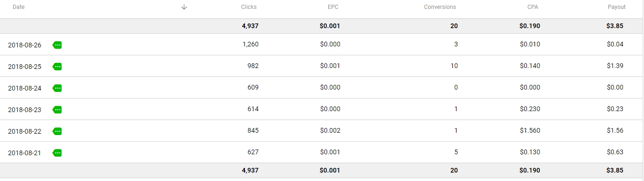The height and width of the screenshot is (181, 644).
Task: Open the green tag icon beside 2018-08-21
Action: pos(57,153)
